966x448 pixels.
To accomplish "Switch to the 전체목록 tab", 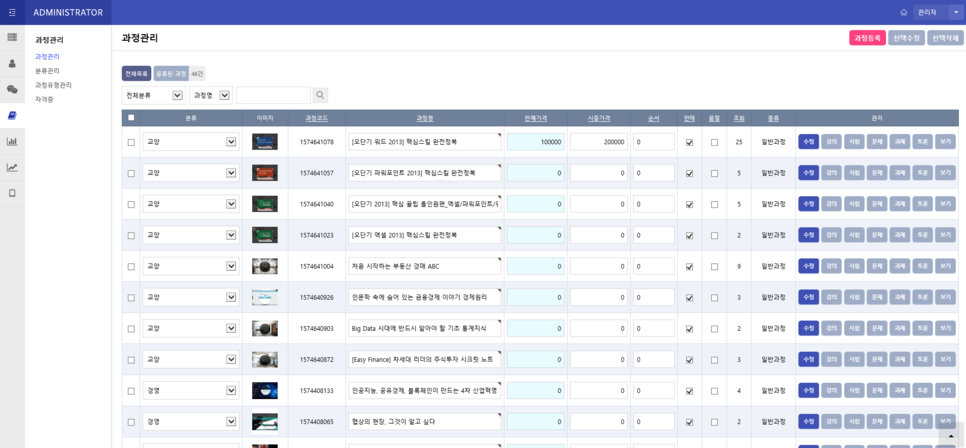I will 136,73.
